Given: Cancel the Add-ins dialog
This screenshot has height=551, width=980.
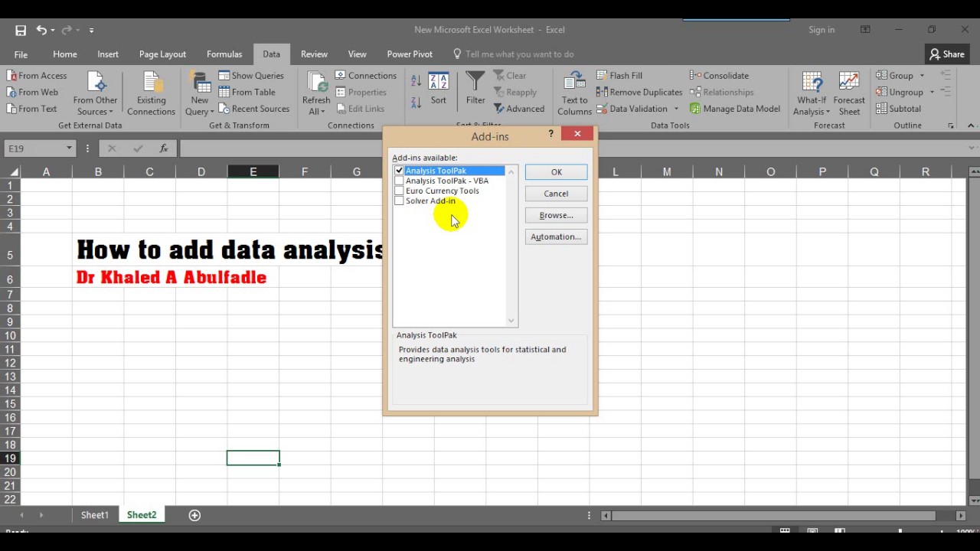Looking at the screenshot, I should click(557, 194).
